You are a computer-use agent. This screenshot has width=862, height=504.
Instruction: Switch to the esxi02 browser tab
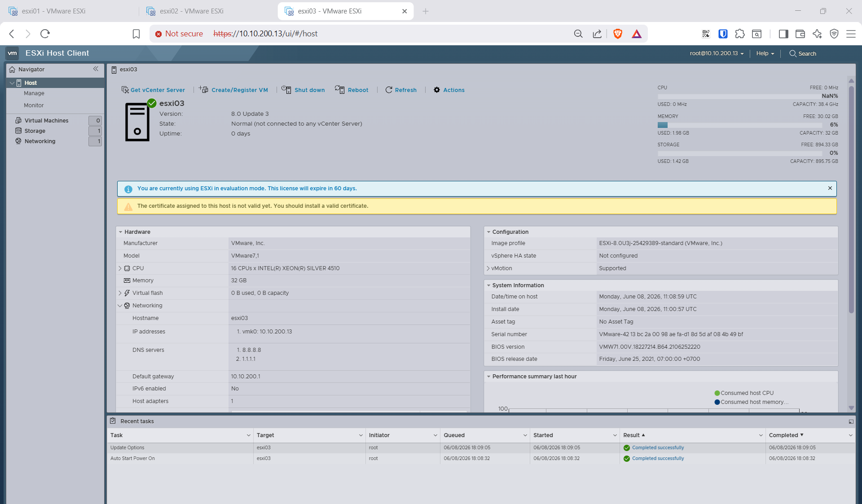[x=208, y=11]
